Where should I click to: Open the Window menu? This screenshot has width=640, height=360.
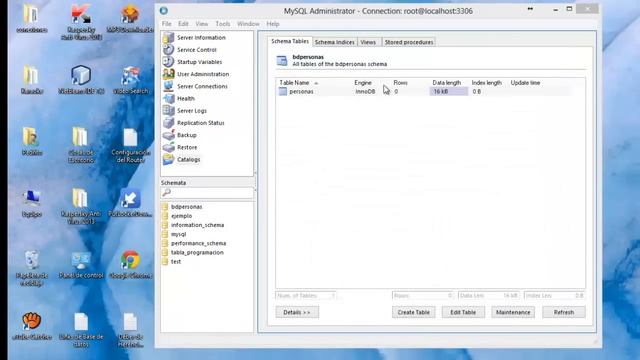pyautogui.click(x=248, y=24)
